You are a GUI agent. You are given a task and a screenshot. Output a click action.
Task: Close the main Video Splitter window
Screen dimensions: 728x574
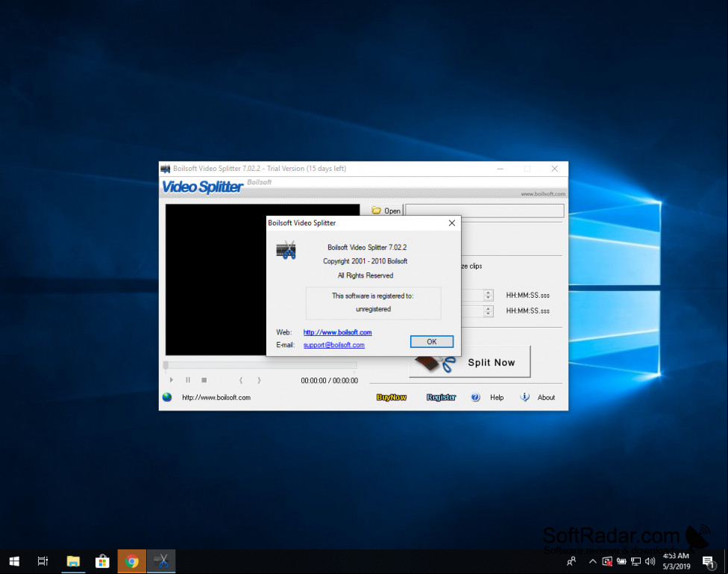click(554, 169)
